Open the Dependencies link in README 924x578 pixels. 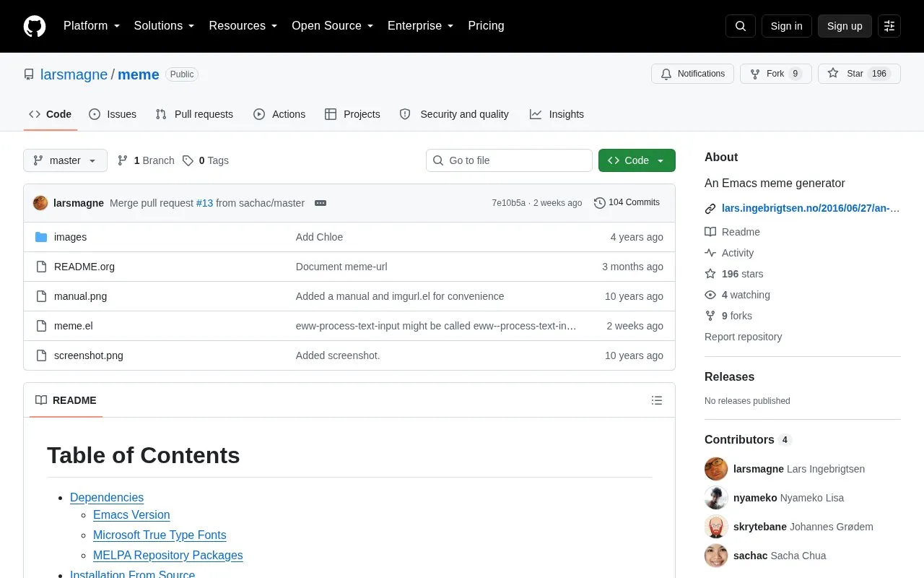click(x=107, y=497)
